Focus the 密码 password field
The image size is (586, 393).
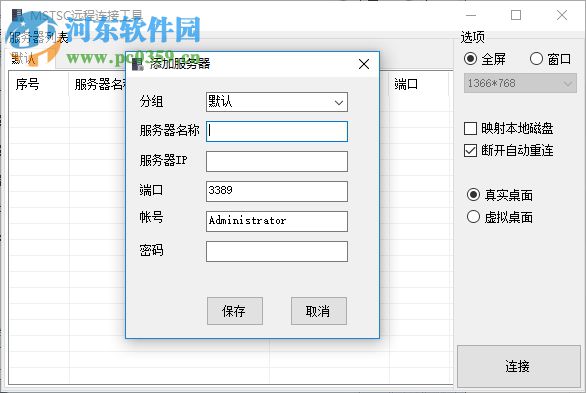click(x=277, y=251)
